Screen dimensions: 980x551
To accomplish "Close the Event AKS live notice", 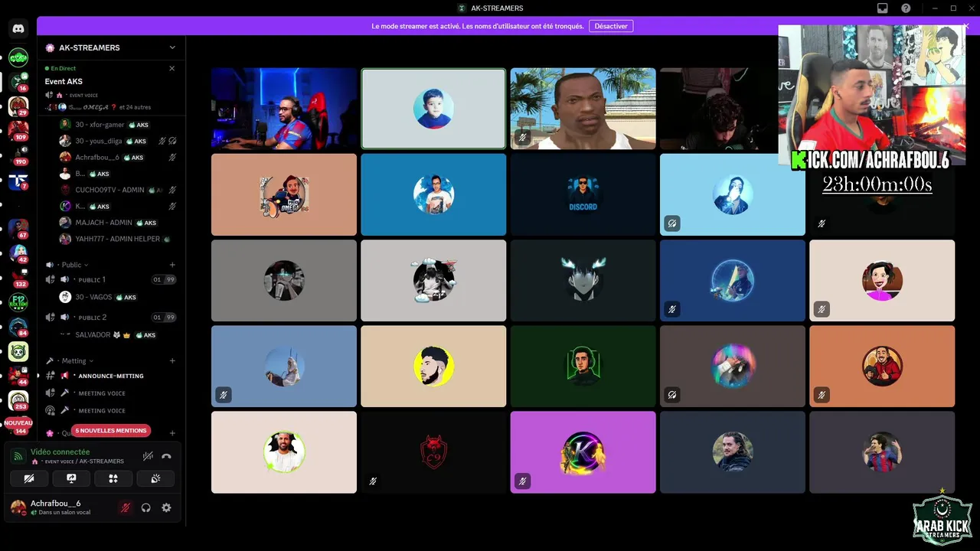I will click(x=171, y=68).
